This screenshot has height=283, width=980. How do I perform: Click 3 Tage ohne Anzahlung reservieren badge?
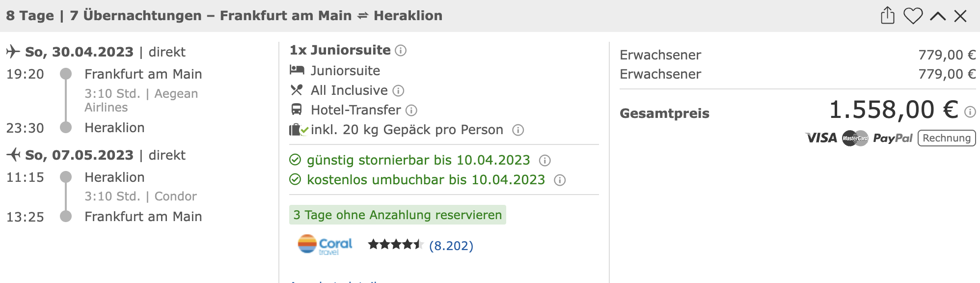(398, 215)
